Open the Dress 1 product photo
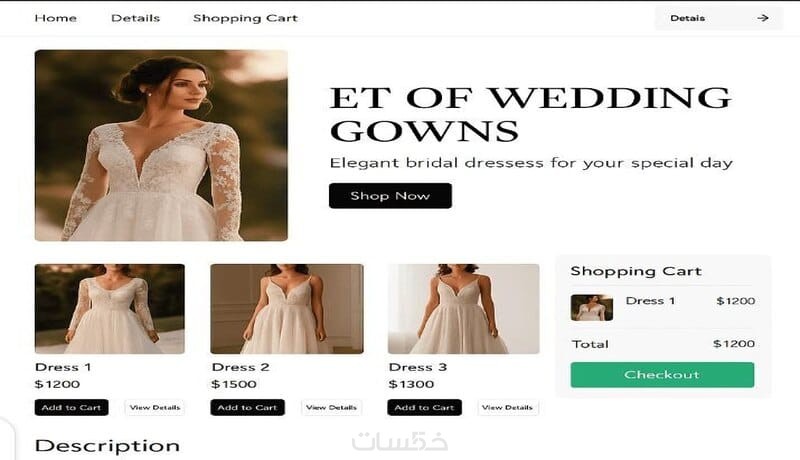This screenshot has width=800, height=460. coord(110,309)
